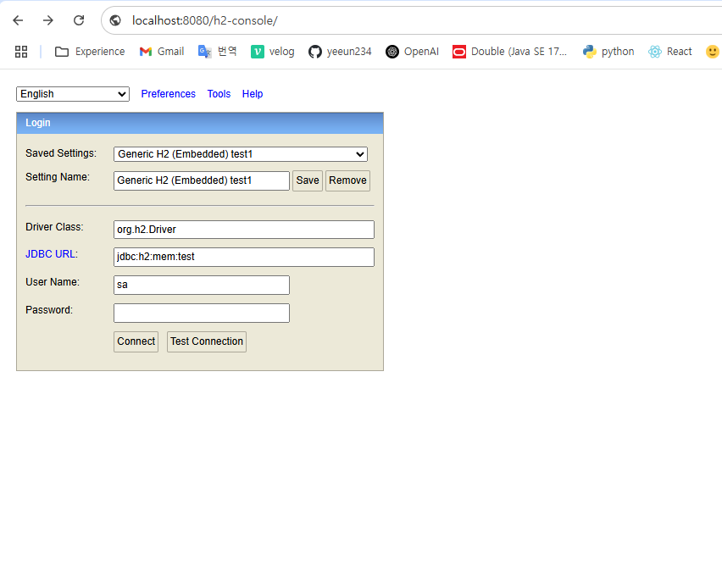This screenshot has height=588, width=722.
Task: Open the Tools link
Action: pyautogui.click(x=219, y=94)
